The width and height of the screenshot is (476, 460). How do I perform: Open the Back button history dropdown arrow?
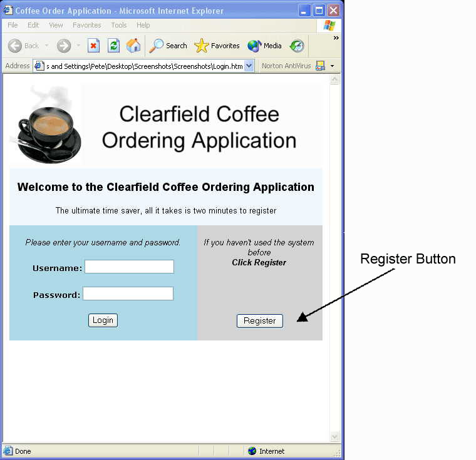coord(46,46)
